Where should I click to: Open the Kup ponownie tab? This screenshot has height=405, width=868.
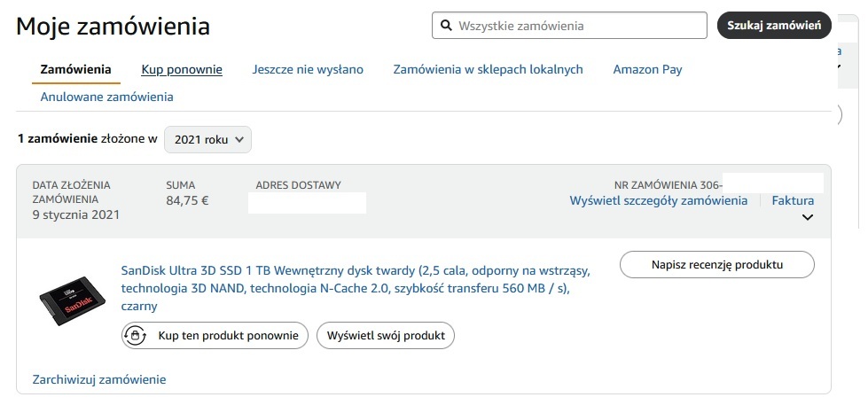click(x=182, y=69)
